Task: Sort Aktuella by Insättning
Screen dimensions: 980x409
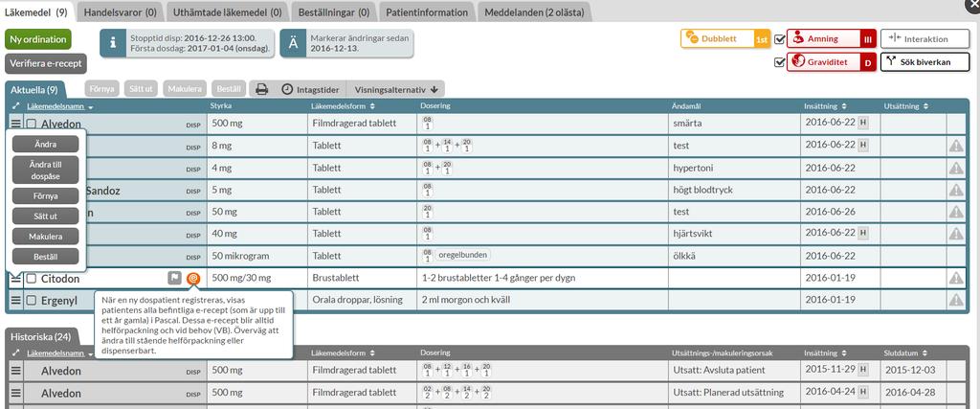Action: [x=825, y=106]
